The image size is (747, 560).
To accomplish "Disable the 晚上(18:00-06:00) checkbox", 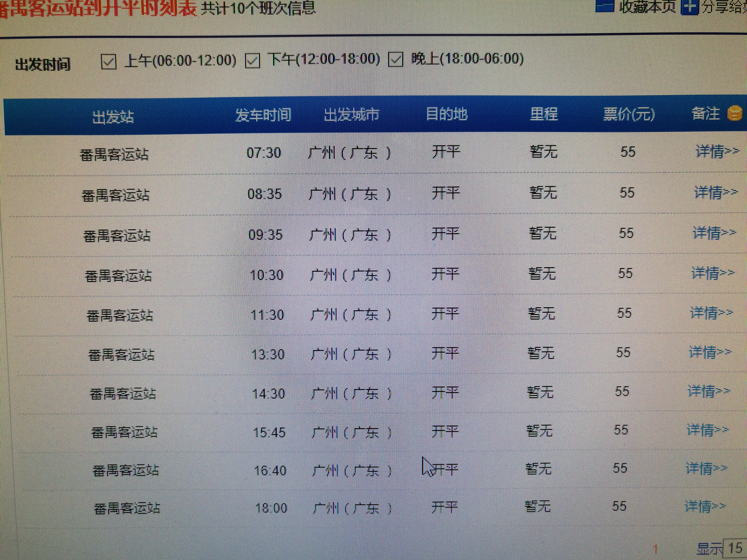I will coord(395,60).
